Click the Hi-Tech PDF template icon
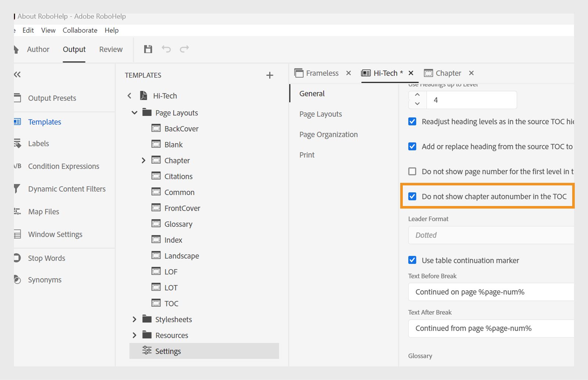 [144, 96]
